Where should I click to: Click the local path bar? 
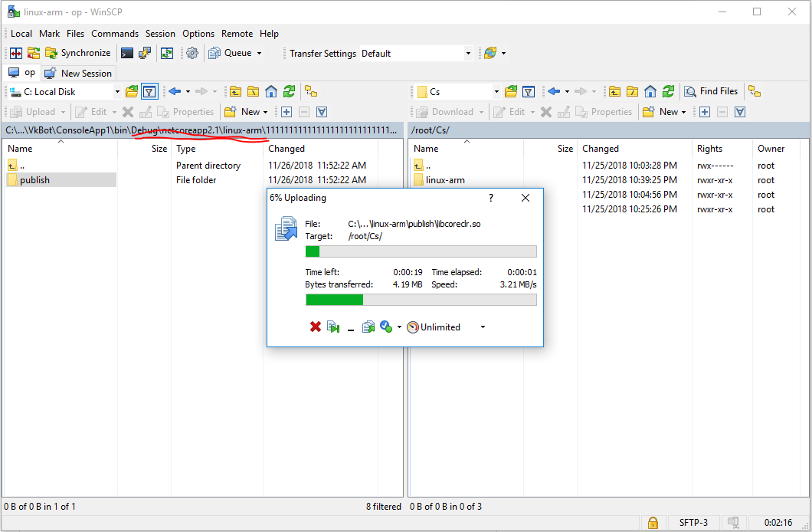point(204,130)
